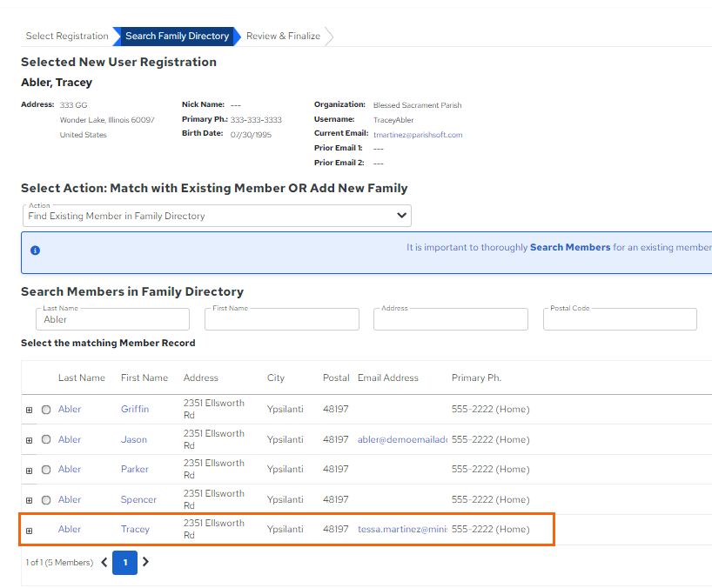Expand the Abler Tracey row
Screen dimensions: 712x588
tap(29, 531)
